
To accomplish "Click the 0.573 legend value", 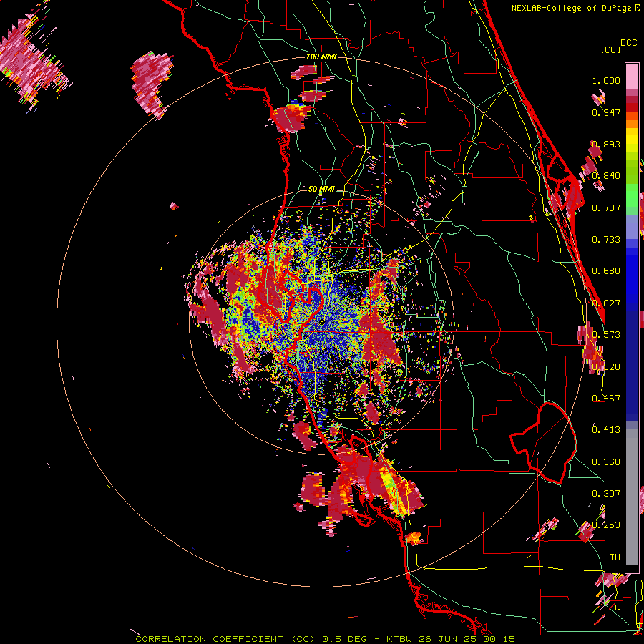I will (x=606, y=335).
